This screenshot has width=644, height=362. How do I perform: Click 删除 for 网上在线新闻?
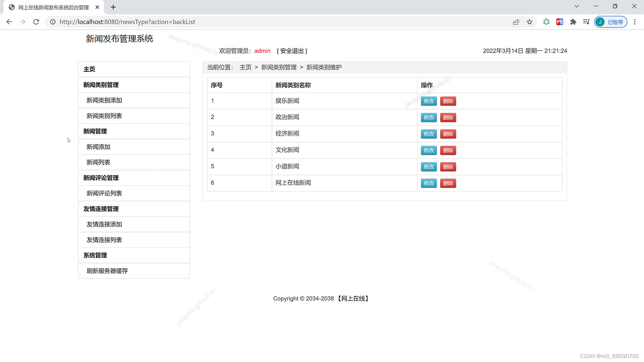click(x=448, y=183)
